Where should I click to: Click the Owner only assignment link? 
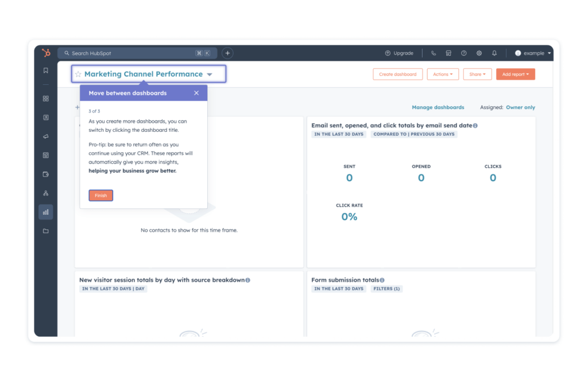coord(520,107)
